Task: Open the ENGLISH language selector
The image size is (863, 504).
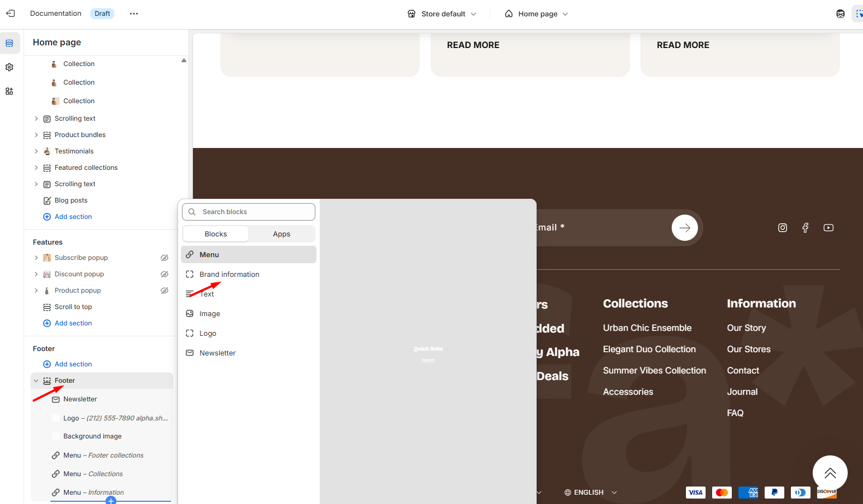Action: click(x=590, y=493)
